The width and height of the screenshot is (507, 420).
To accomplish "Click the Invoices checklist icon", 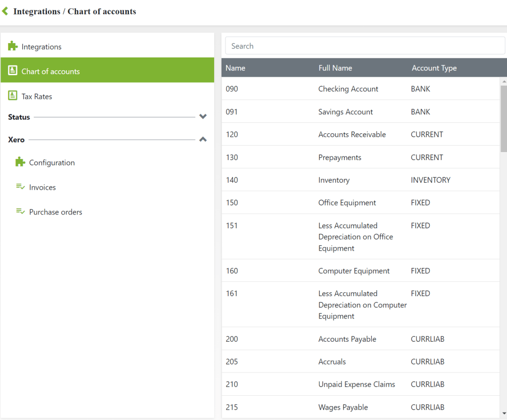I will coord(20,187).
